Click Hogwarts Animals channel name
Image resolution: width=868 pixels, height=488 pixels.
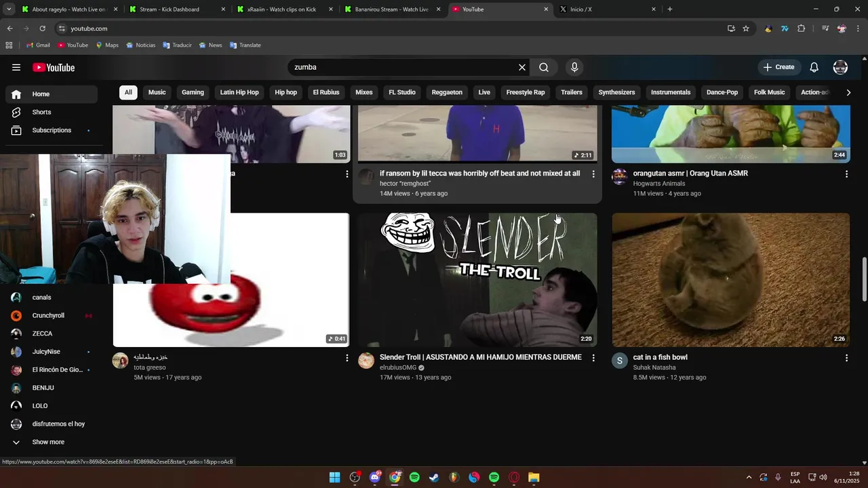point(659,184)
